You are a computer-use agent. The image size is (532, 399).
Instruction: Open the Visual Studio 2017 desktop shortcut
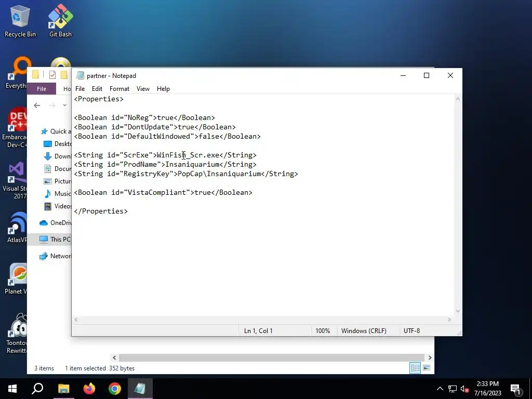click(15, 180)
